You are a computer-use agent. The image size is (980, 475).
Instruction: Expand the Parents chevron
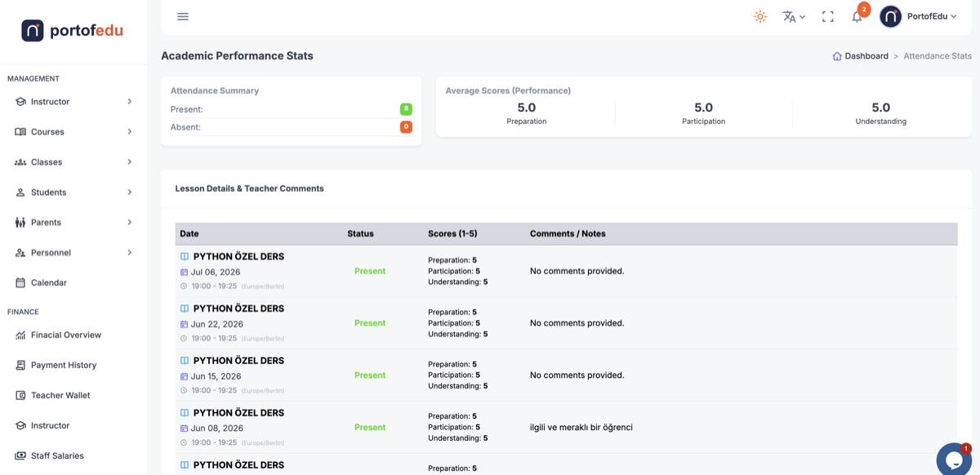[x=130, y=222]
